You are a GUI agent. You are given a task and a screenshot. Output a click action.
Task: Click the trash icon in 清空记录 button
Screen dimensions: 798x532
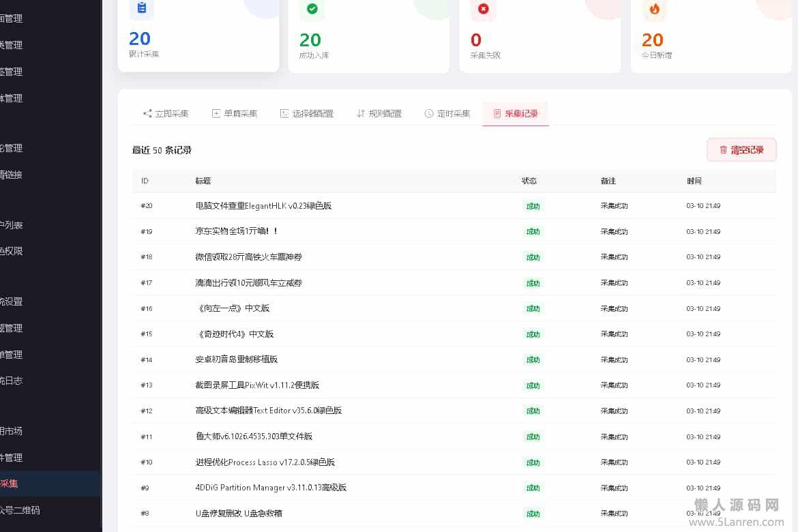click(x=724, y=150)
